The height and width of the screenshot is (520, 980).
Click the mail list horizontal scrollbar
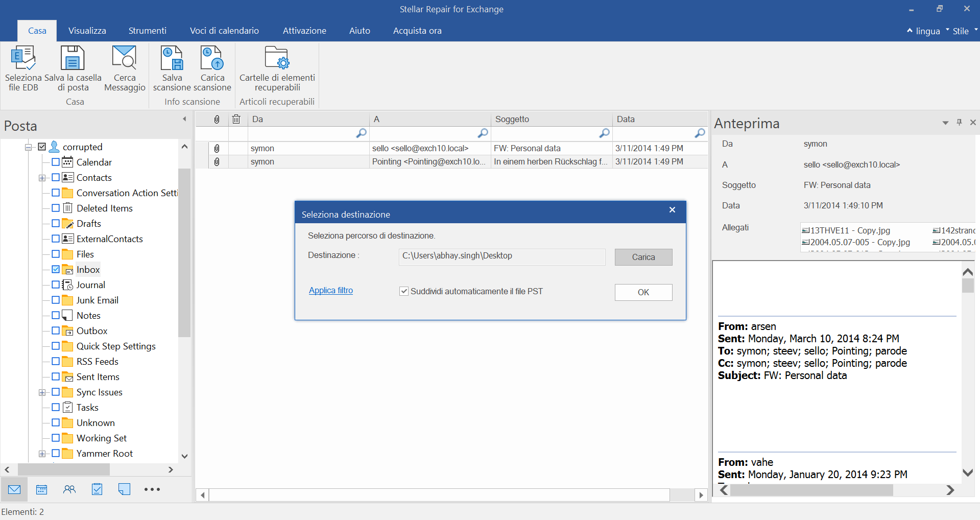pos(439,495)
